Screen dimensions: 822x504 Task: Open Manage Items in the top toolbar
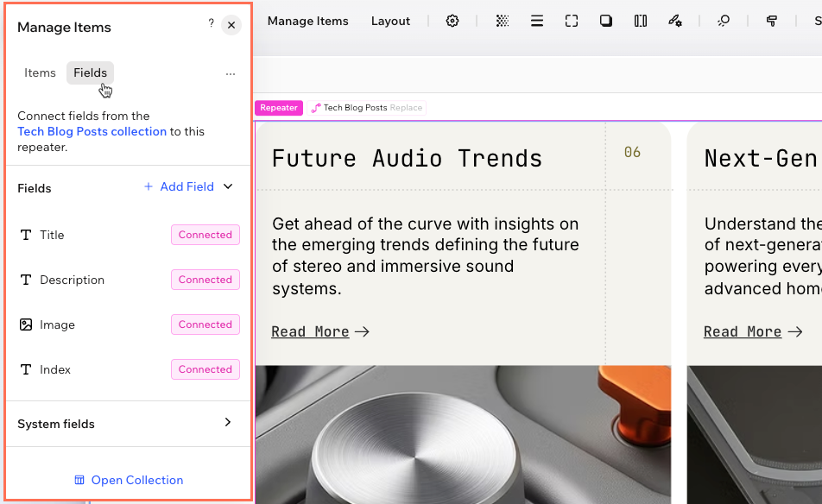click(x=307, y=21)
